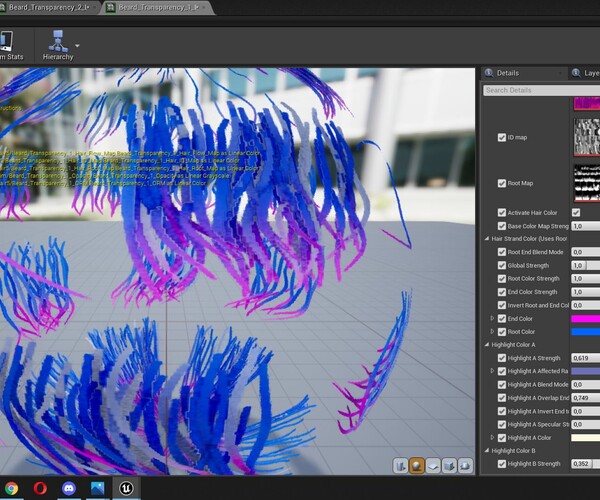Open Opera browser from the taskbar
This screenshot has width=600, height=500.
tap(40, 488)
